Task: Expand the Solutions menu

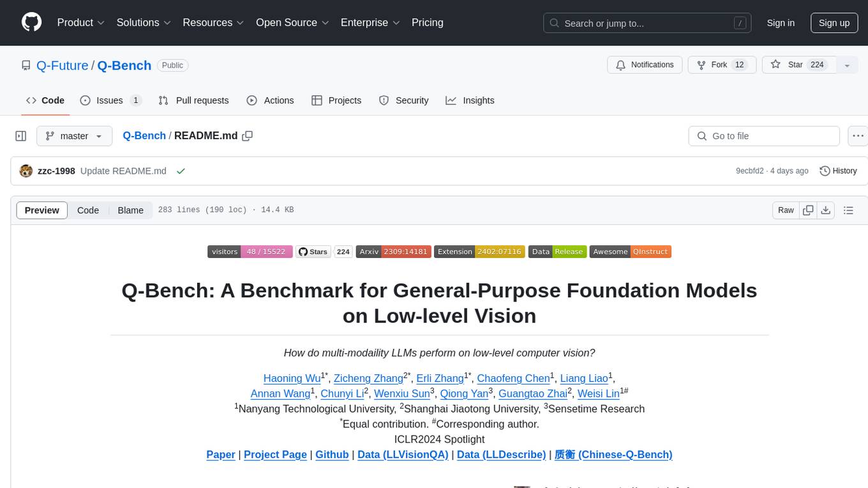Action: click(x=144, y=22)
